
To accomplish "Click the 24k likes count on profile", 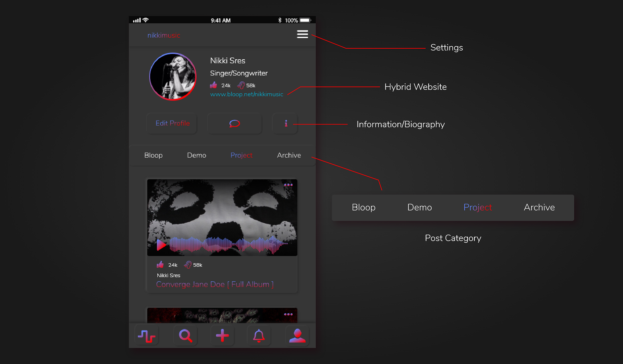I will point(226,86).
